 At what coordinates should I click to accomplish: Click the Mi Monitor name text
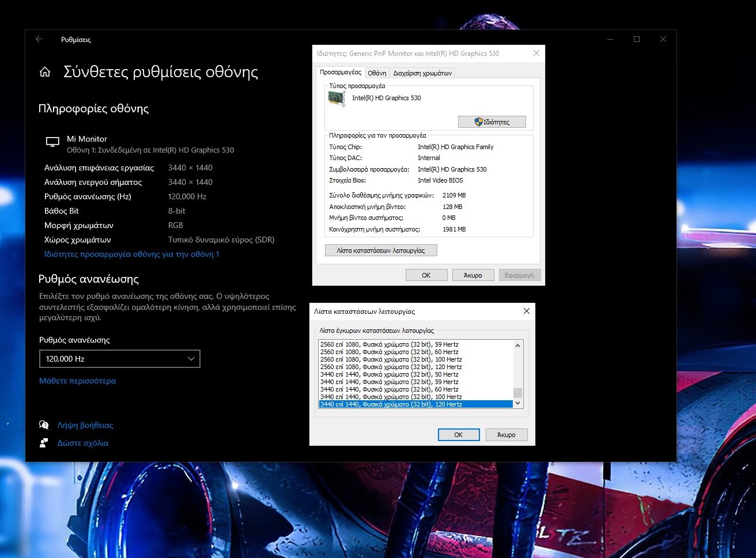pyautogui.click(x=87, y=139)
